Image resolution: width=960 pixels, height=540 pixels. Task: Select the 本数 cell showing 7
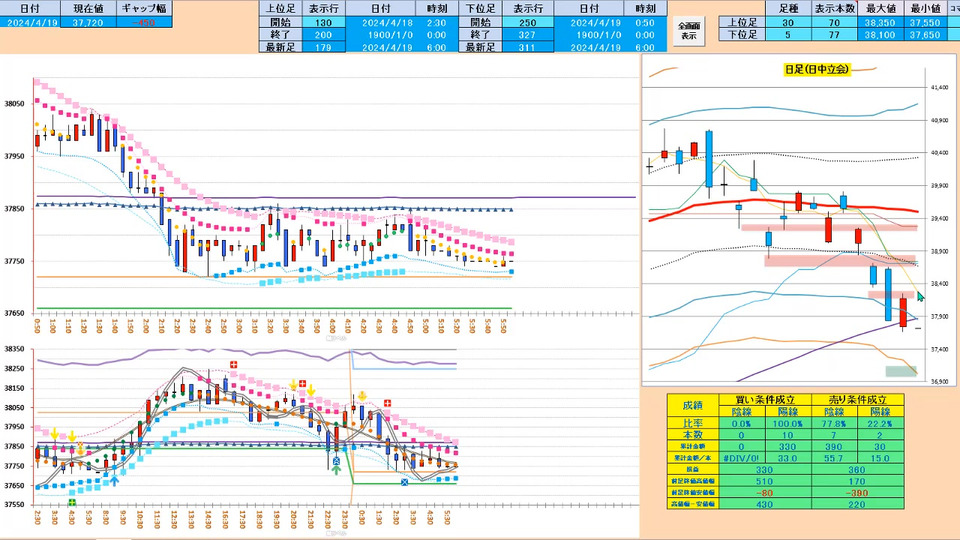pyautogui.click(x=834, y=435)
